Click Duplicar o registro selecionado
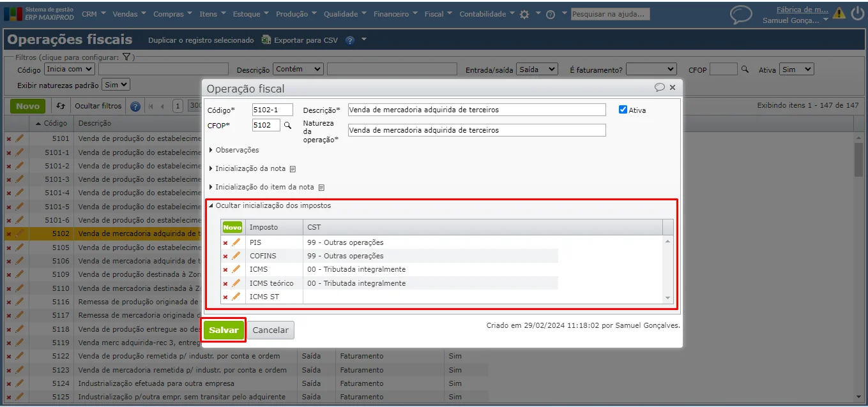 click(201, 40)
